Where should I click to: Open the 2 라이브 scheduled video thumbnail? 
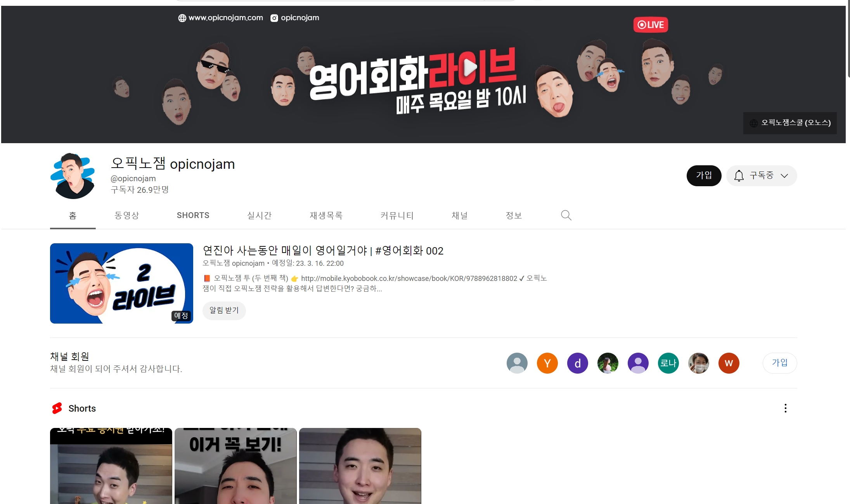coord(121,283)
